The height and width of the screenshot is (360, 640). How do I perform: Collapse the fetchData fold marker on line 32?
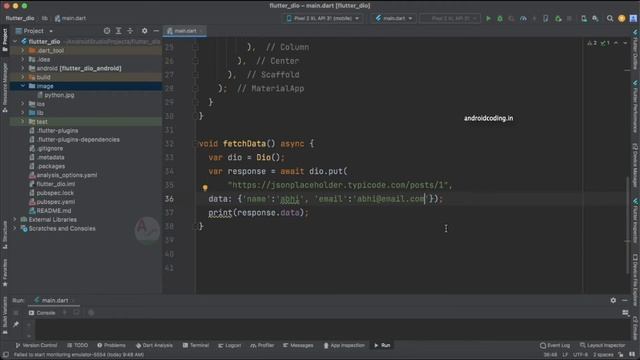(x=196, y=144)
